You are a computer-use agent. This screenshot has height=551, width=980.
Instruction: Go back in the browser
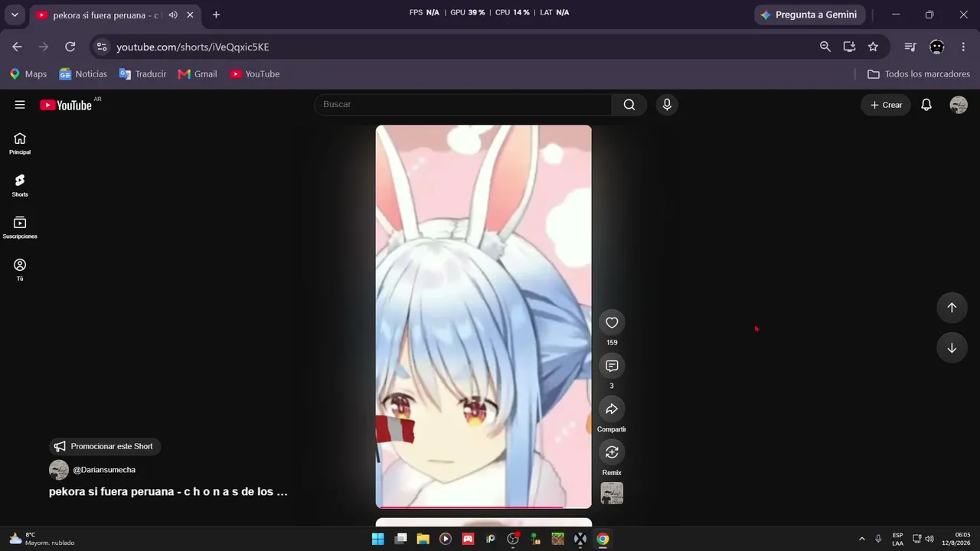(x=18, y=47)
